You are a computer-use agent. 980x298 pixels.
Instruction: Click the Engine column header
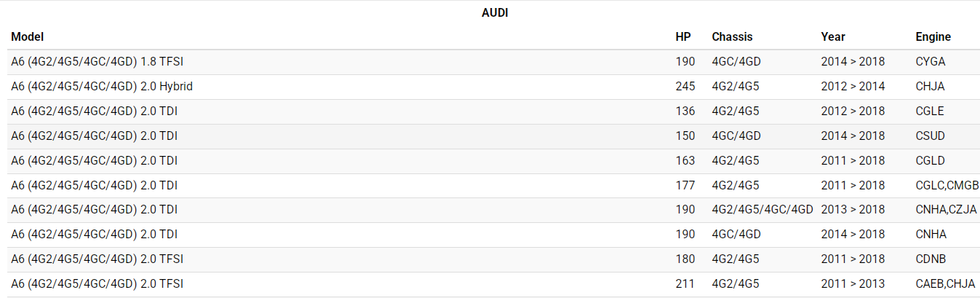pos(933,36)
